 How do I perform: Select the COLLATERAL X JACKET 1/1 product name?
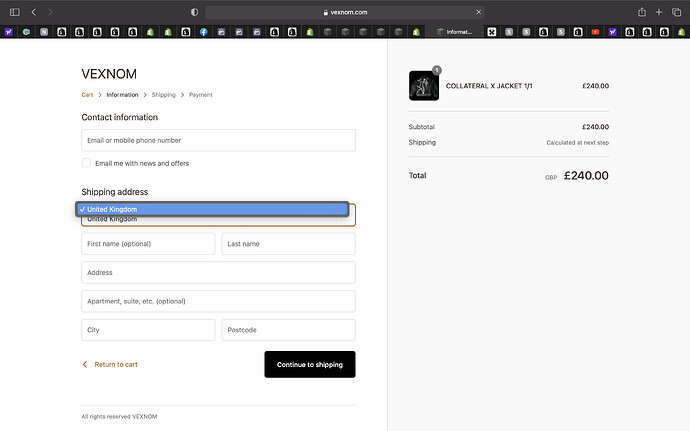click(x=489, y=86)
